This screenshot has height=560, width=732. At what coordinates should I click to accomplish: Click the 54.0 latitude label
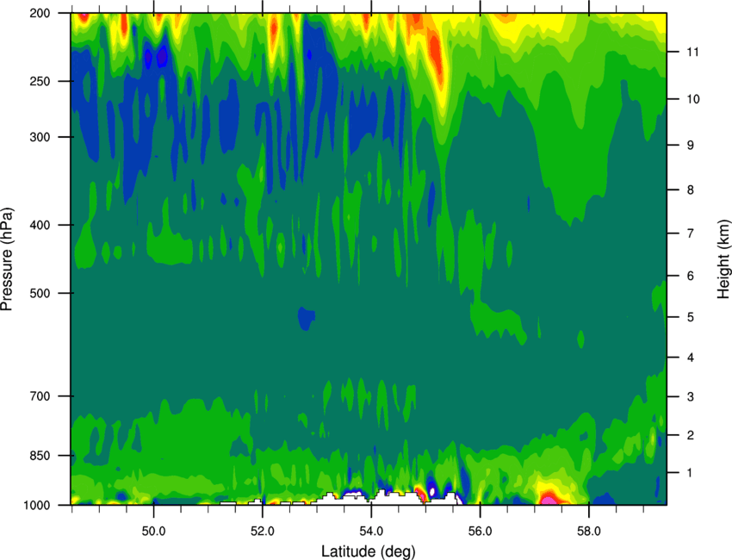point(371,532)
